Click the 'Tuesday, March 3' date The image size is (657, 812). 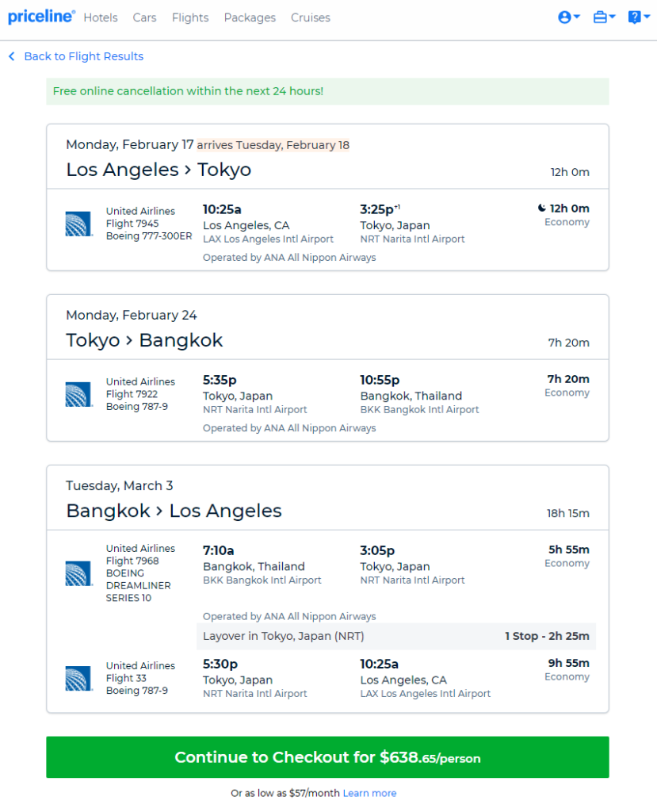pyautogui.click(x=119, y=485)
